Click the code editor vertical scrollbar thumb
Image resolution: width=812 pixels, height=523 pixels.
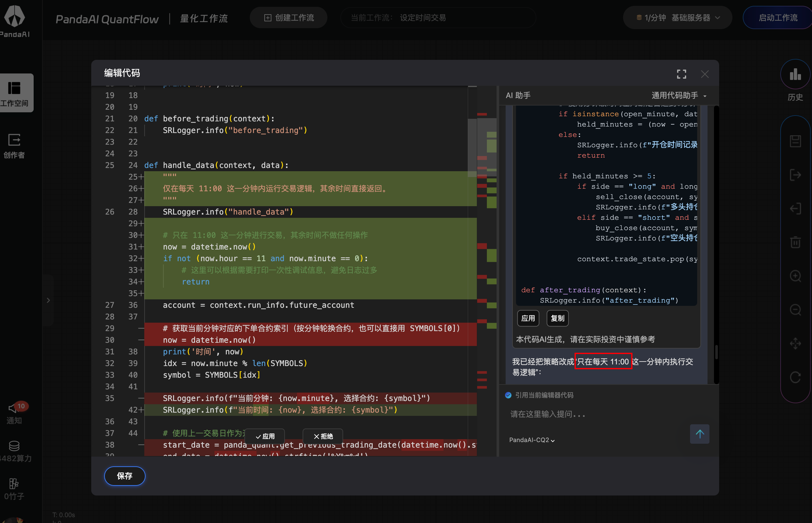click(472, 147)
